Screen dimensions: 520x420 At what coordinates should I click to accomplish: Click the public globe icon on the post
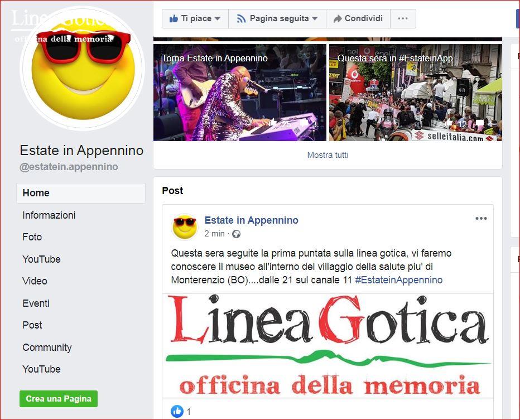click(236, 234)
